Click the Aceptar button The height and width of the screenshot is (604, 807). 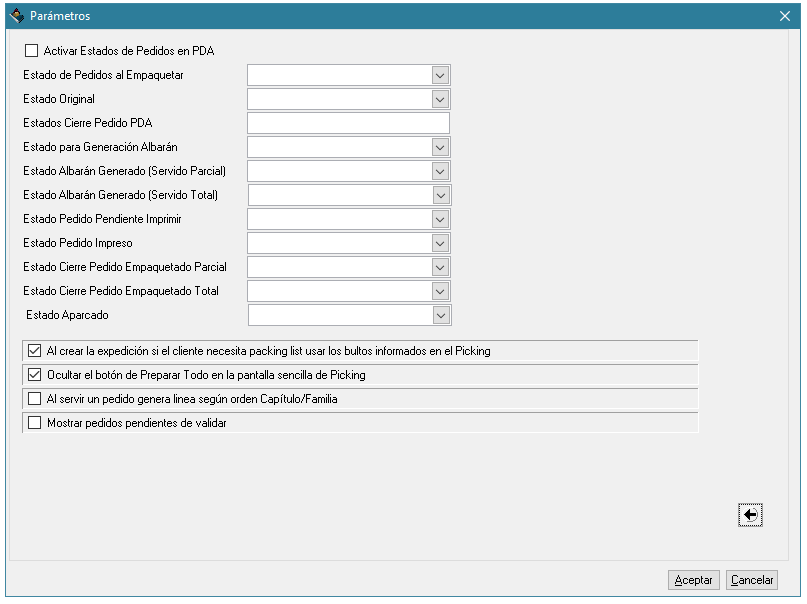pyautogui.click(x=693, y=580)
